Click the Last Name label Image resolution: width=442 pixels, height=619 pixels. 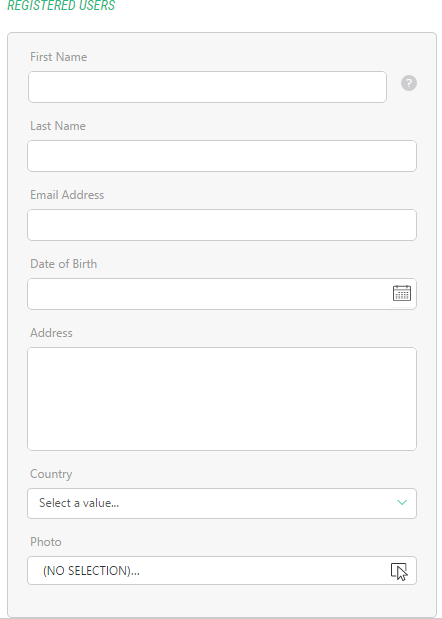(x=58, y=126)
